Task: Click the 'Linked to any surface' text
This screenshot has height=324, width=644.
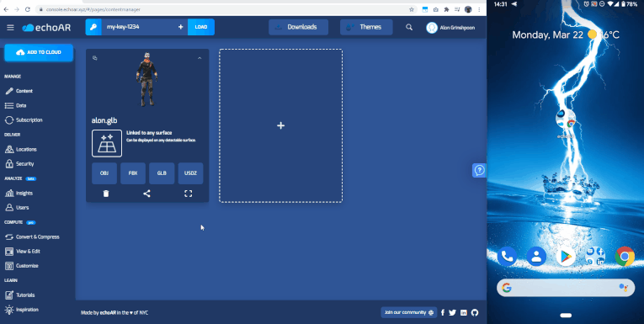Action: click(x=149, y=133)
